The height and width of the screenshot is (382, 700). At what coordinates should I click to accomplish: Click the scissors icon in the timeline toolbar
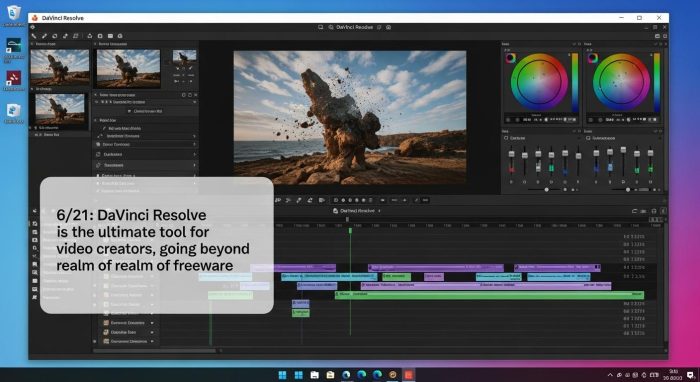tap(288, 200)
